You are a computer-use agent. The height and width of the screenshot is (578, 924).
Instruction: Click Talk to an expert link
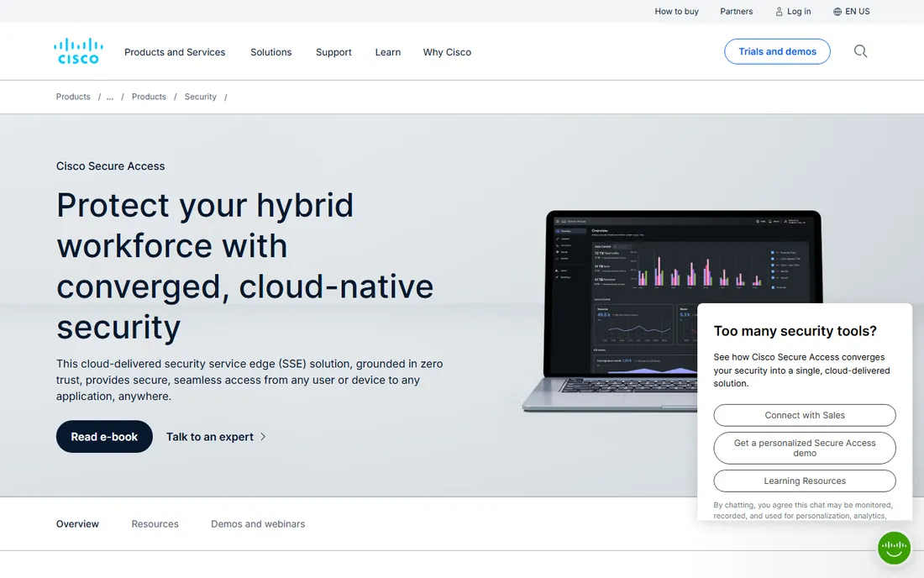[x=210, y=437]
